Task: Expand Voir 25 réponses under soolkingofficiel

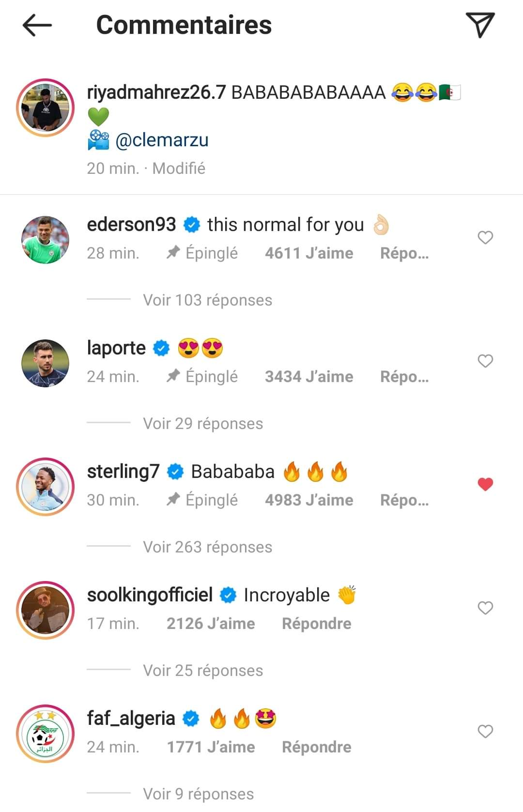Action: tap(203, 671)
